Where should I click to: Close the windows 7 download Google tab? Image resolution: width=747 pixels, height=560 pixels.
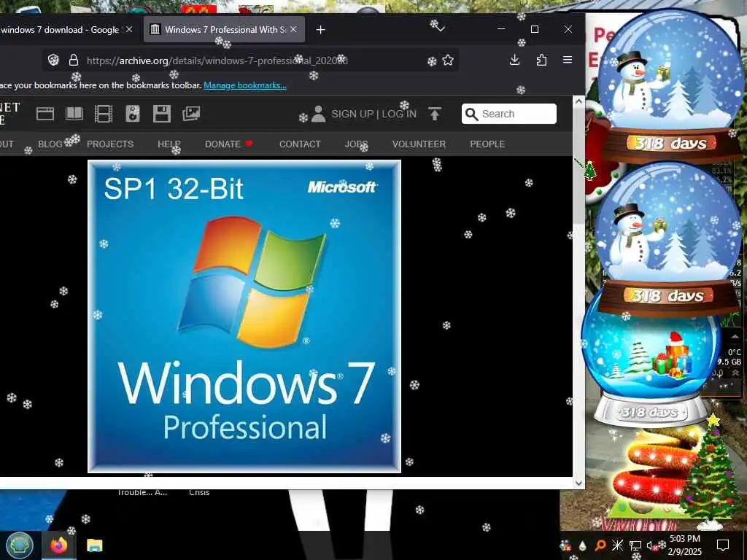coord(129,29)
